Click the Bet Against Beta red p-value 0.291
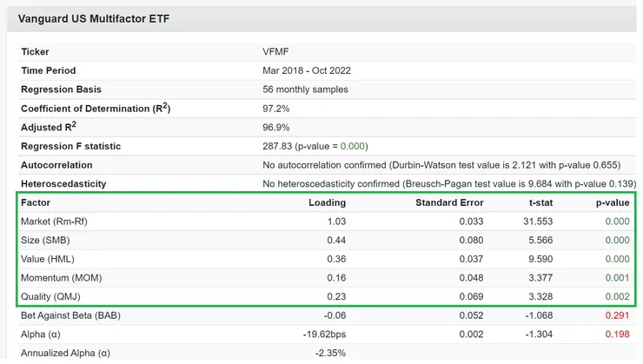Image resolution: width=643 pixels, height=364 pixels. pyautogui.click(x=616, y=314)
